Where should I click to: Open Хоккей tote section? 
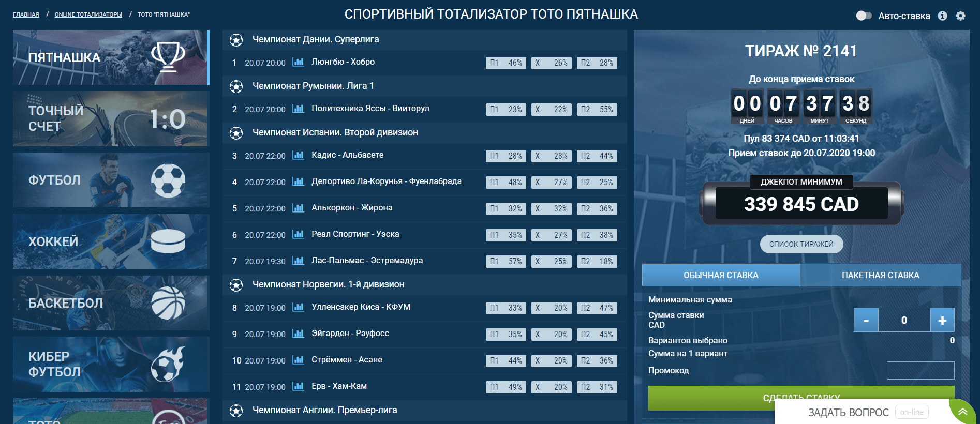[111, 241]
